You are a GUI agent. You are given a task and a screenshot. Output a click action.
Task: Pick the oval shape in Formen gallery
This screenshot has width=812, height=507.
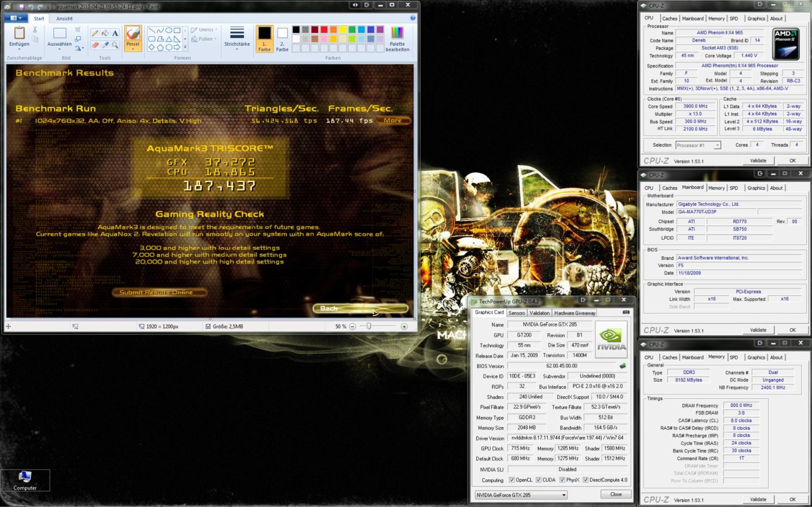169,30
